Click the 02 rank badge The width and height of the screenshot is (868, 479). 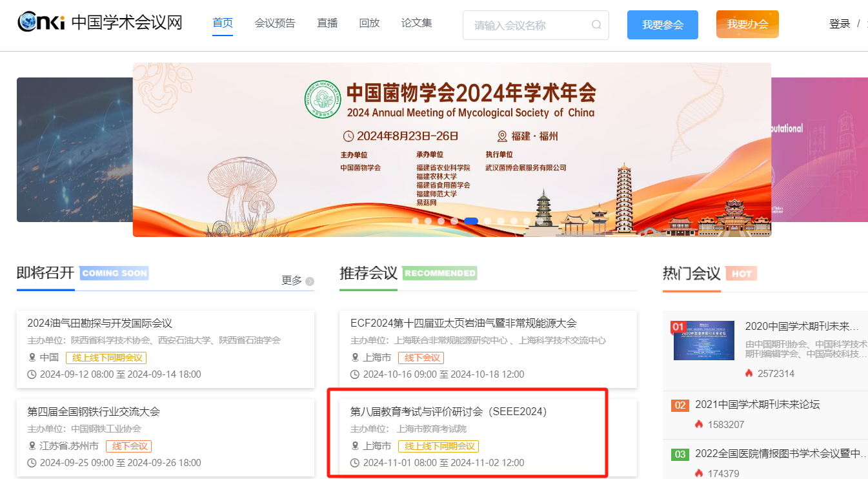680,405
